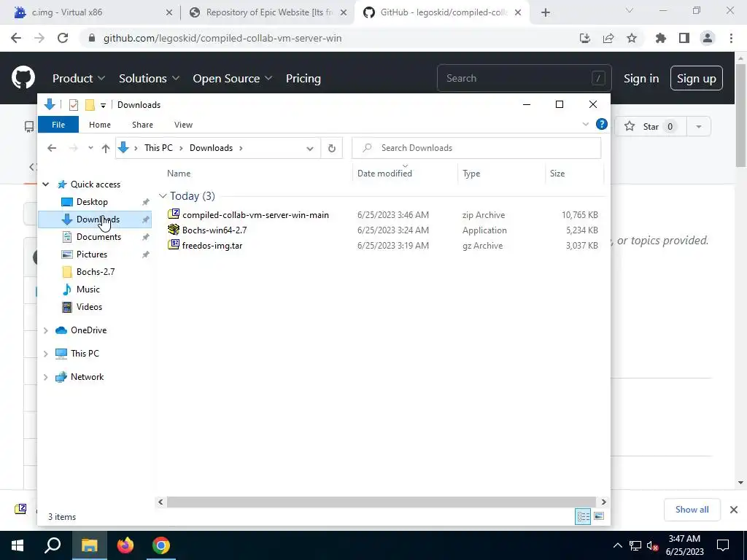
Task: Click the horizontal scrollbar in Explorer
Action: 381,502
